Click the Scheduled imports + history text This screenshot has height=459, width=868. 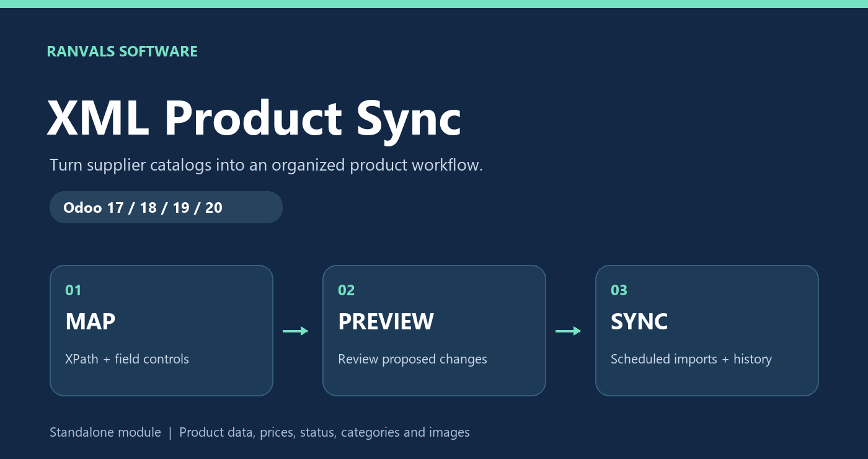click(x=691, y=359)
